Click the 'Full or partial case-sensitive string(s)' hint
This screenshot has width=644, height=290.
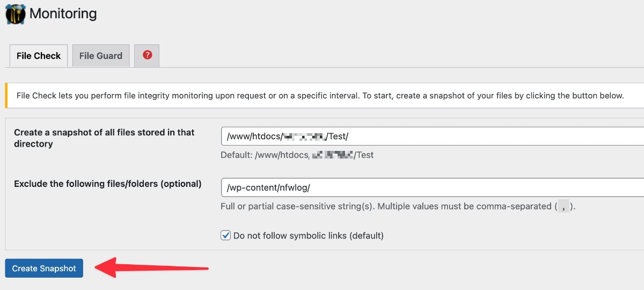pyautogui.click(x=398, y=206)
